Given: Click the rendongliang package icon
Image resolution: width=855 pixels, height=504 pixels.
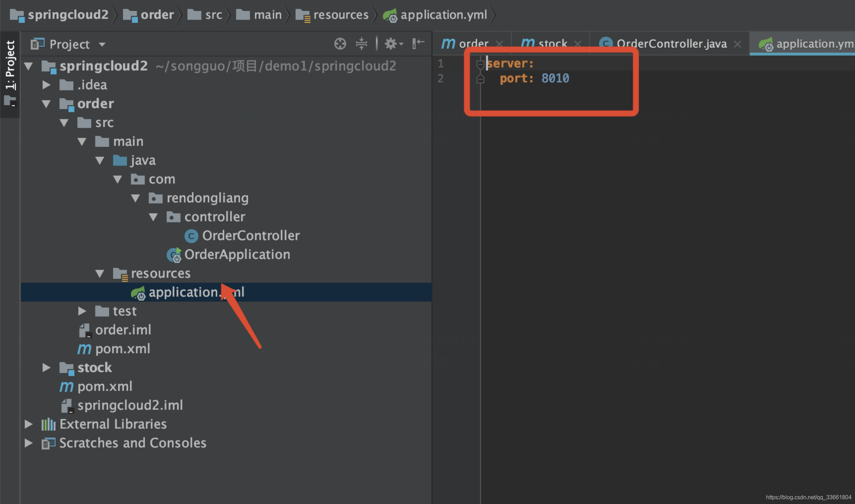Looking at the screenshot, I should pyautogui.click(x=156, y=198).
